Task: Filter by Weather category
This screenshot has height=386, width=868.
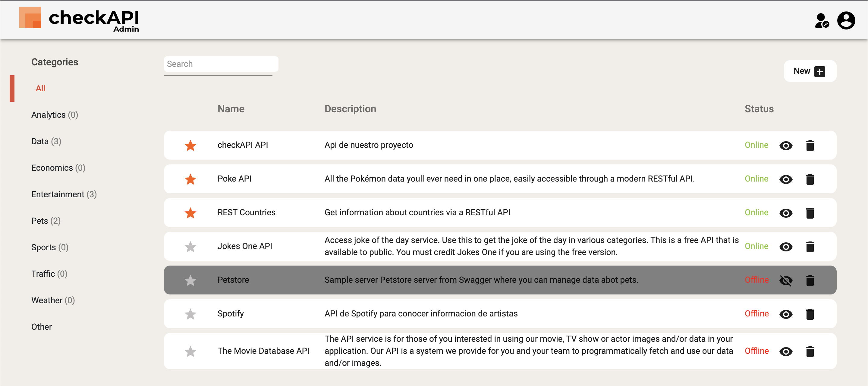Action: 53,300
